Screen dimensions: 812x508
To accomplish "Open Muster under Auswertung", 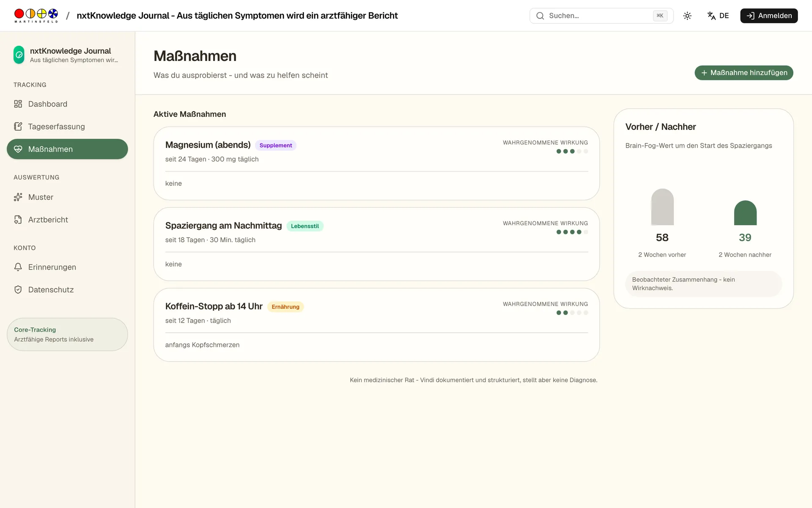I will click(67, 197).
